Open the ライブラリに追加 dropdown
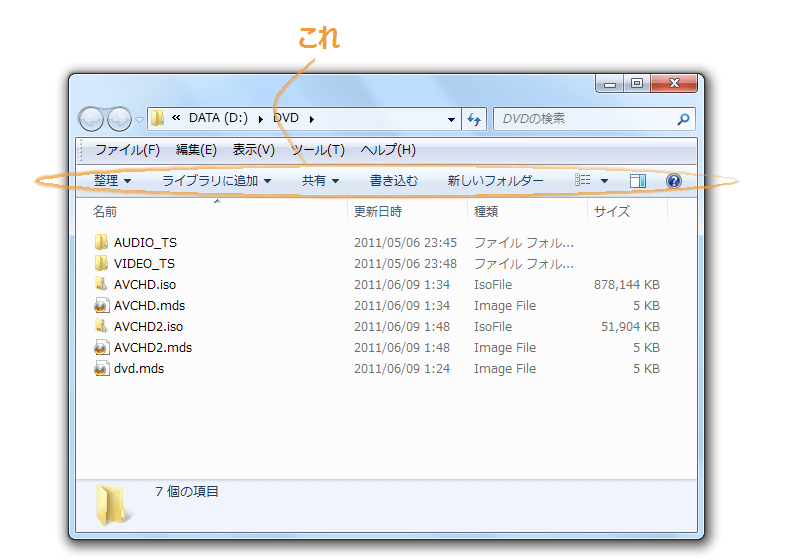Image resolution: width=791 pixels, height=560 pixels. [216, 181]
